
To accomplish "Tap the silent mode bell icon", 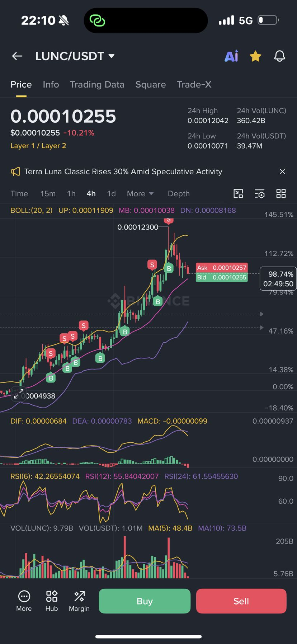I will pyautogui.click(x=64, y=20).
